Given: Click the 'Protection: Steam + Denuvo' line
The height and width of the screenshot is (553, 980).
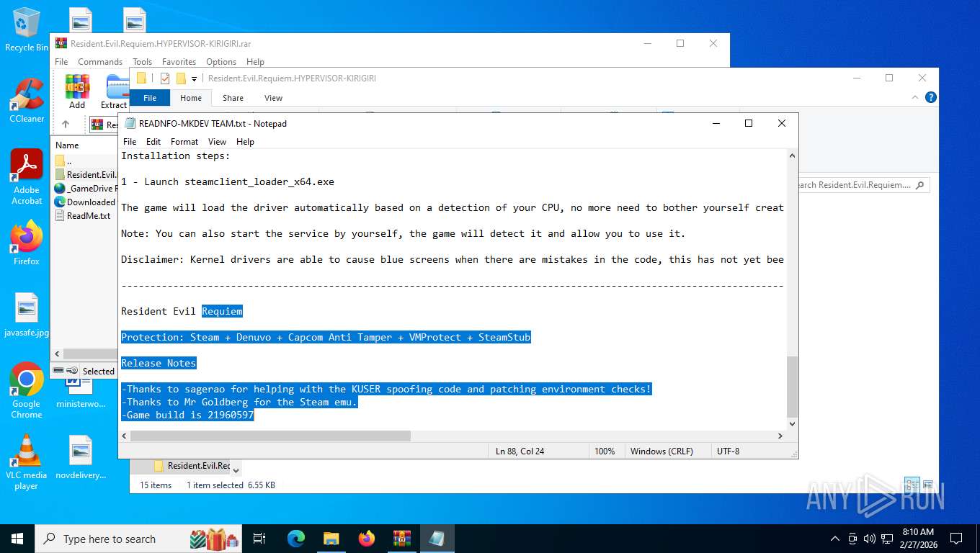Looking at the screenshot, I should click(x=326, y=337).
